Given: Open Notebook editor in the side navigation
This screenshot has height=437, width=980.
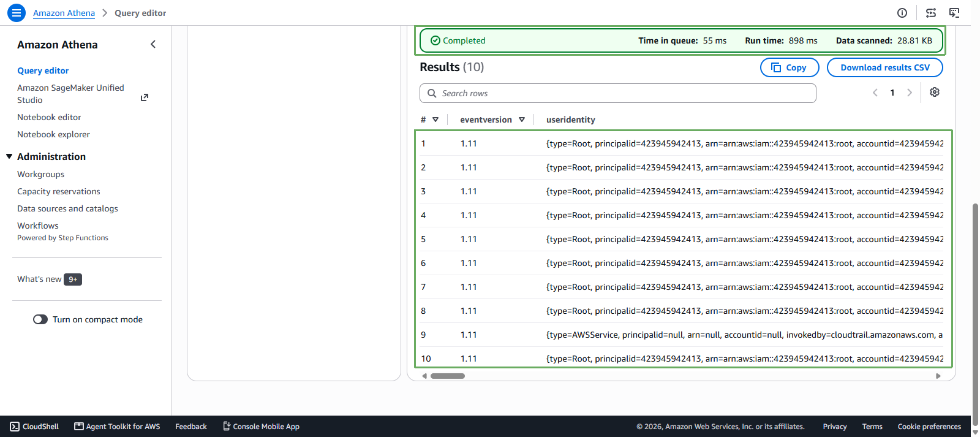Looking at the screenshot, I should (x=49, y=117).
